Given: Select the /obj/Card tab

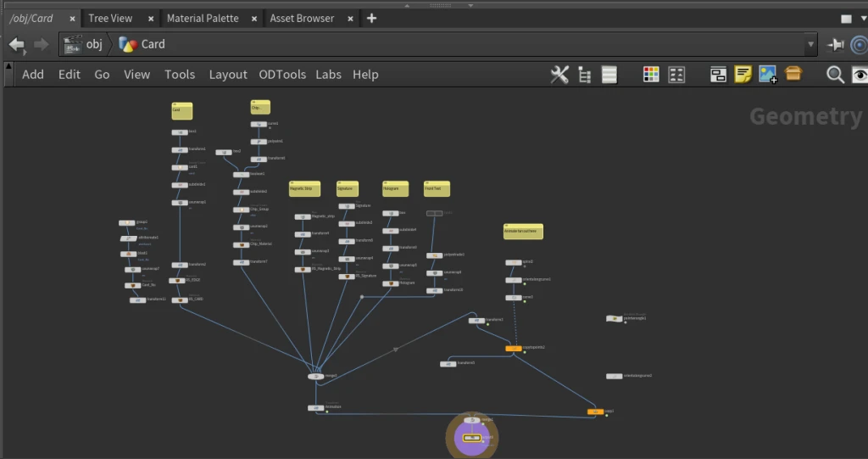Looking at the screenshot, I should pos(31,19).
